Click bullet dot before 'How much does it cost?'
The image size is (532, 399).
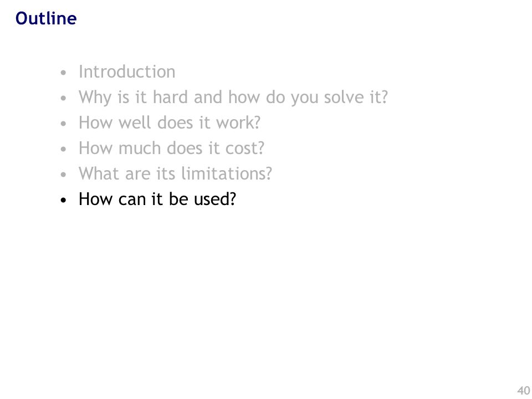63,149
